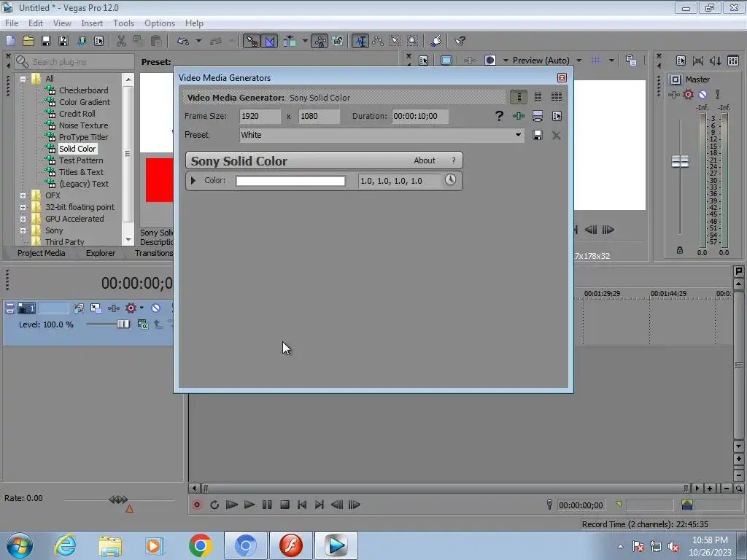
Task: Select single column layout view in dialog
Action: (519, 97)
